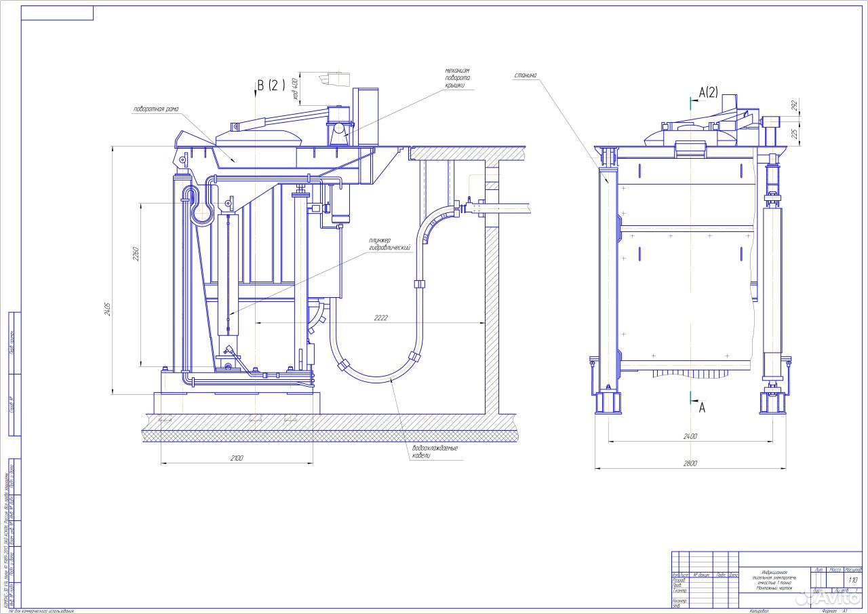Screen dimensions: 868x614
Task: Select the "B (2)" section view label
Action: [x=271, y=85]
